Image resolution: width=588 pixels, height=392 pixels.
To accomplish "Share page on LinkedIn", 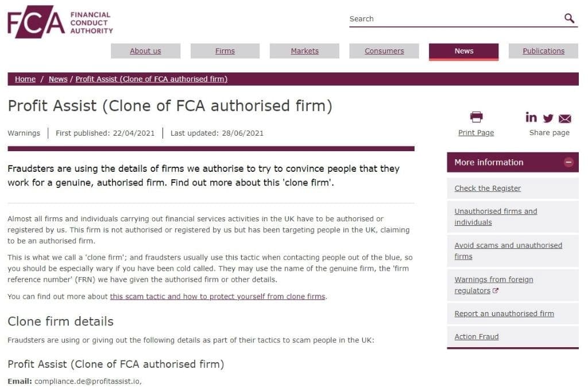I will click(531, 117).
